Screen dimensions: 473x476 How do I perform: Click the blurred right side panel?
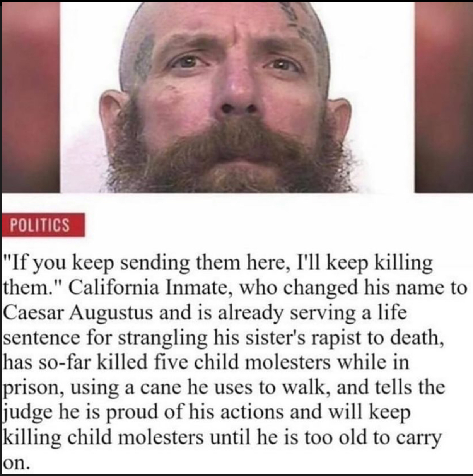click(444, 97)
